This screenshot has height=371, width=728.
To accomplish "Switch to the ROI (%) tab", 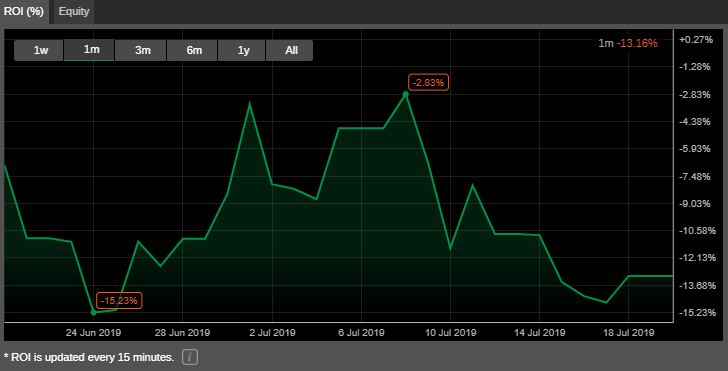I will [x=24, y=12].
